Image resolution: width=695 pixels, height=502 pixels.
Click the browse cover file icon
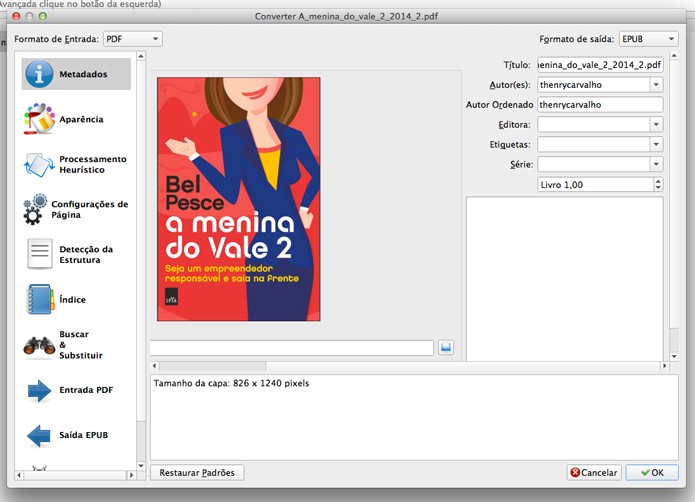446,347
